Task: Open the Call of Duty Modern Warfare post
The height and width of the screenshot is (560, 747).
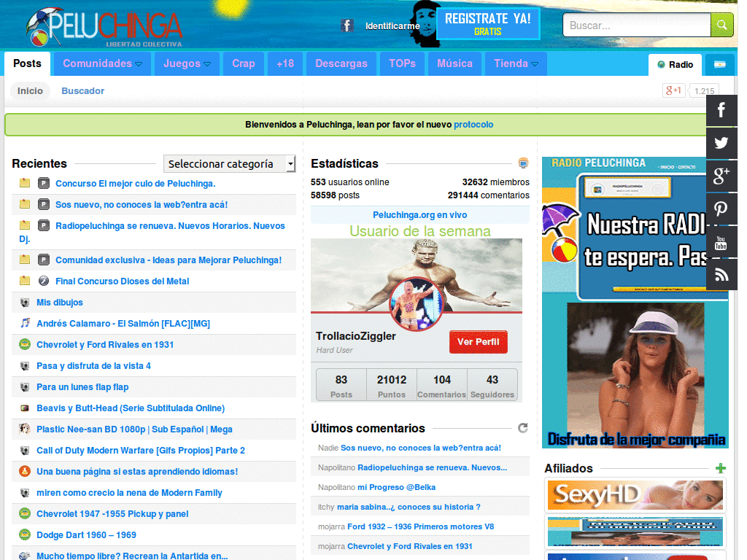Action: (141, 450)
